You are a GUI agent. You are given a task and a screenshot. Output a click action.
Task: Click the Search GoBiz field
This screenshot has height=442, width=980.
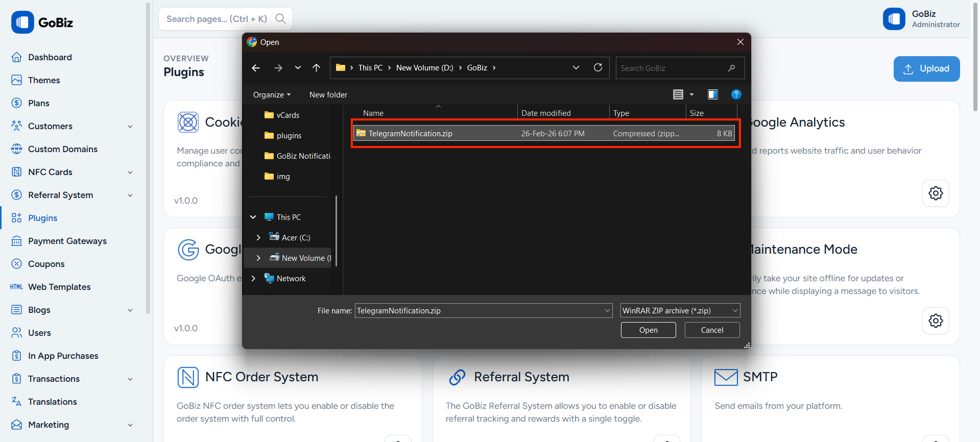[x=680, y=68]
